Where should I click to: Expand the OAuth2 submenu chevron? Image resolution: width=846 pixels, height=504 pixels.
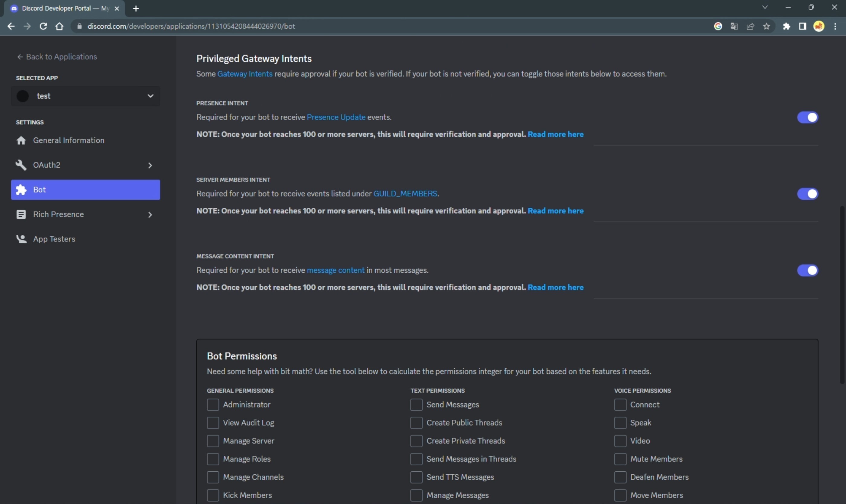[150, 165]
